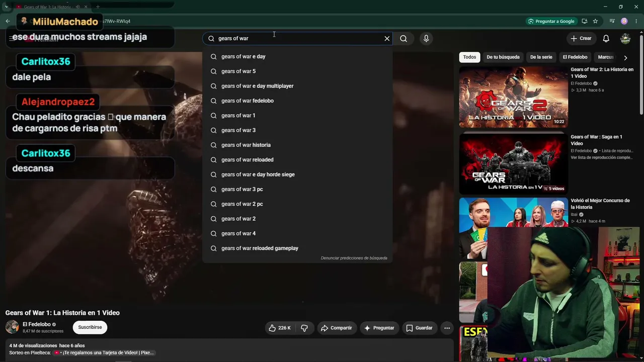Select suggestion 'gears of war reloaded gameplay'
644x362 pixels.
(x=297, y=248)
